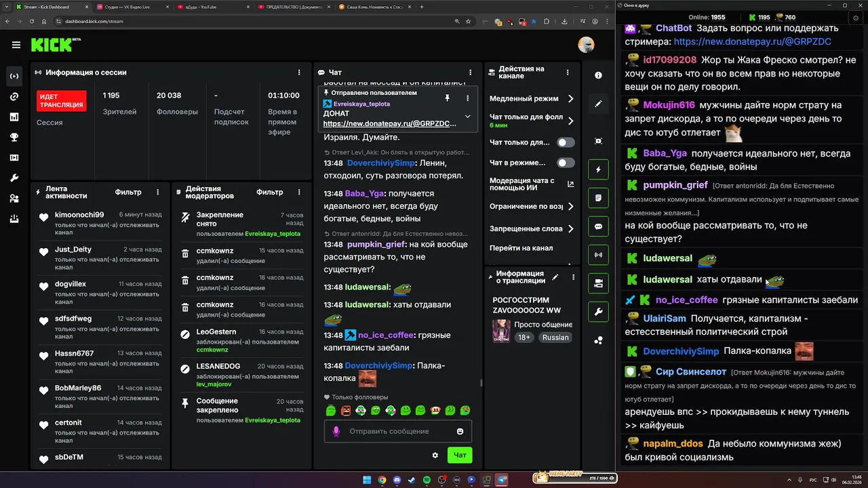
Task: Expand 'Запрещенные слова' option
Action: [570, 229]
